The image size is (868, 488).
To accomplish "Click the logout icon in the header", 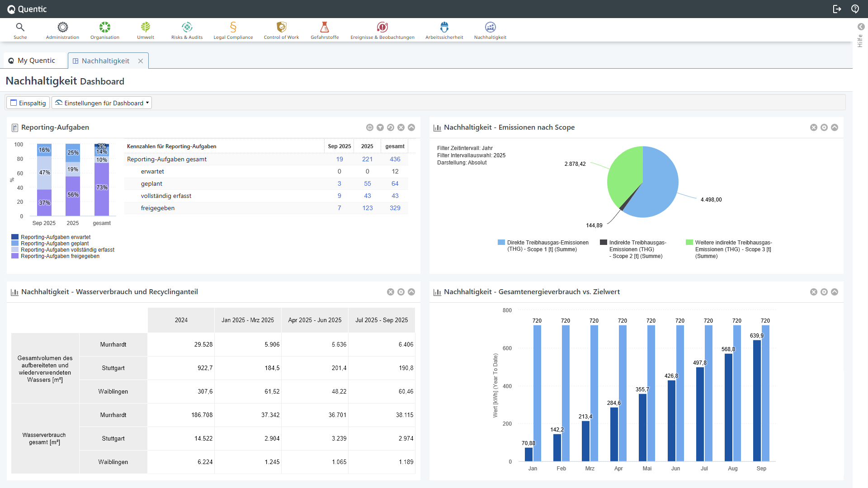I will point(837,9).
